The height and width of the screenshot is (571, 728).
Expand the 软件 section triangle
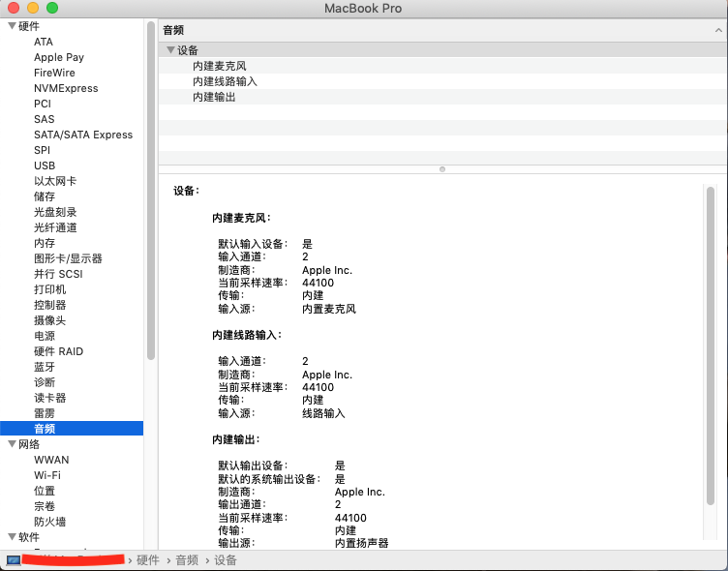coord(12,537)
